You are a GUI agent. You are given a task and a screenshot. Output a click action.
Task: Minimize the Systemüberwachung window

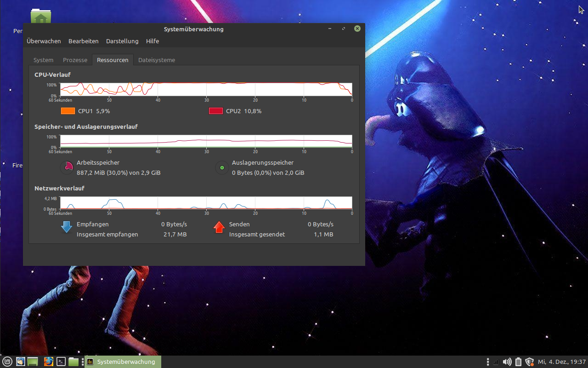point(330,29)
